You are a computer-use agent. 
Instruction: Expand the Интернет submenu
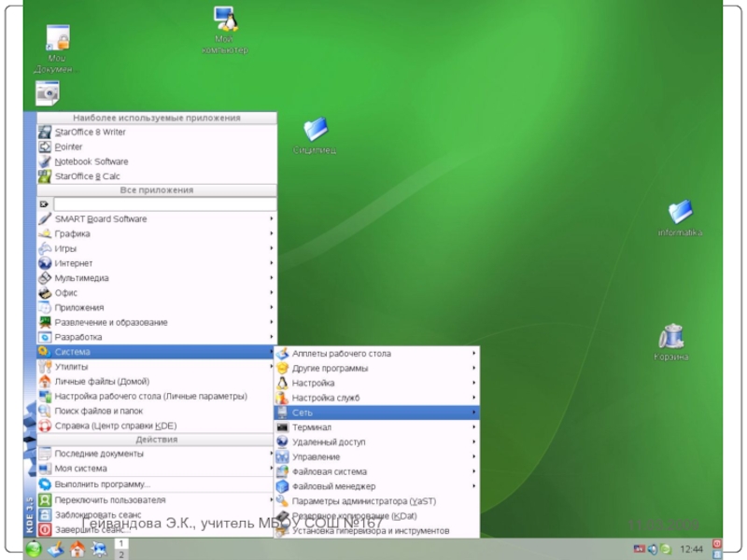coord(156,263)
